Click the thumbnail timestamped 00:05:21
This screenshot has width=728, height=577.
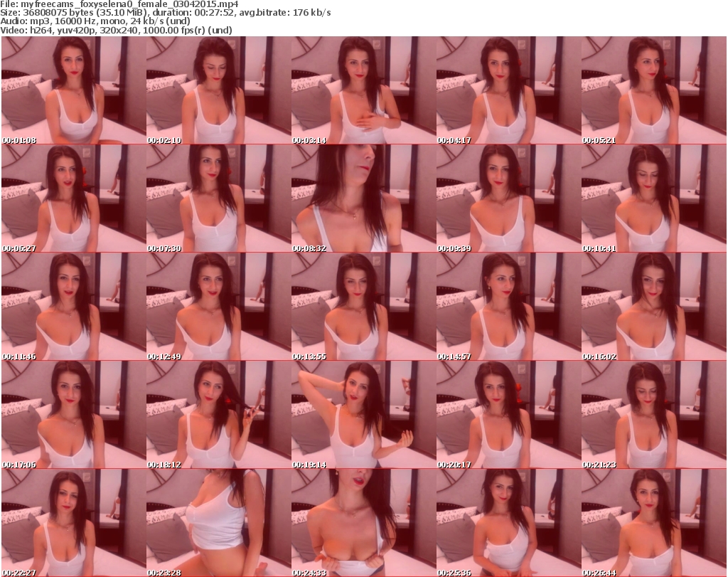[x=654, y=90]
